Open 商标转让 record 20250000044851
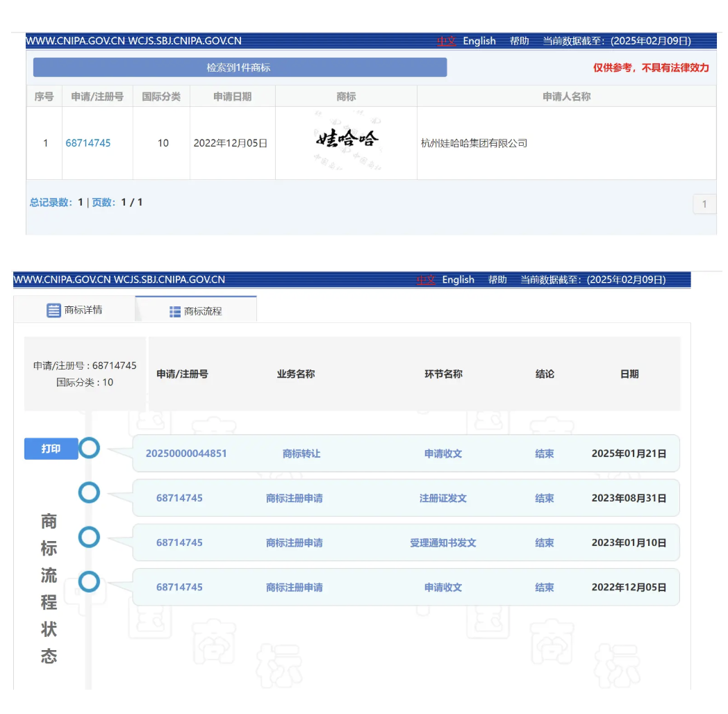Screen dimensions: 728x714 pyautogui.click(x=186, y=454)
